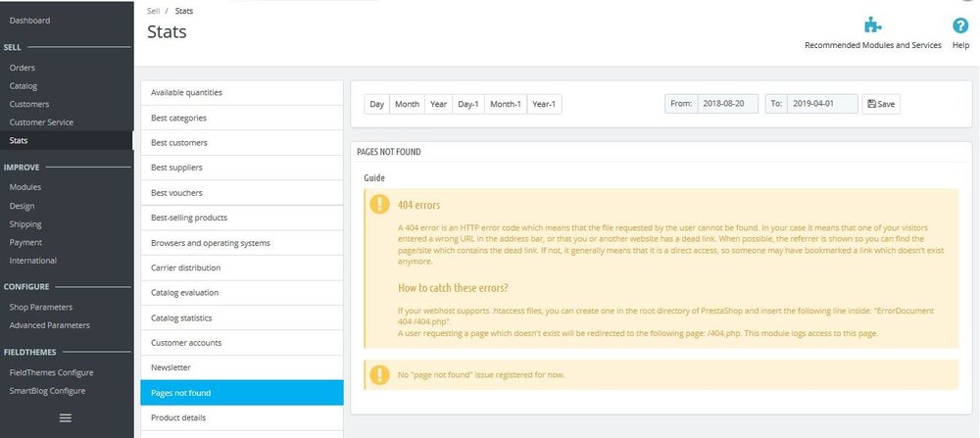Image resolution: width=980 pixels, height=438 pixels.
Task: Open Modules under Improve
Action: 25,187
